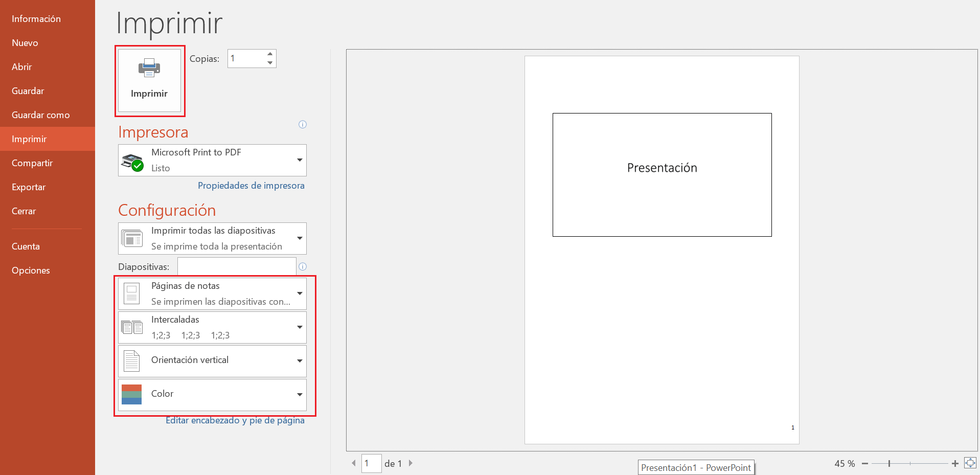Open the Intercaladas collation dropdown
The image size is (980, 475).
tap(212, 327)
